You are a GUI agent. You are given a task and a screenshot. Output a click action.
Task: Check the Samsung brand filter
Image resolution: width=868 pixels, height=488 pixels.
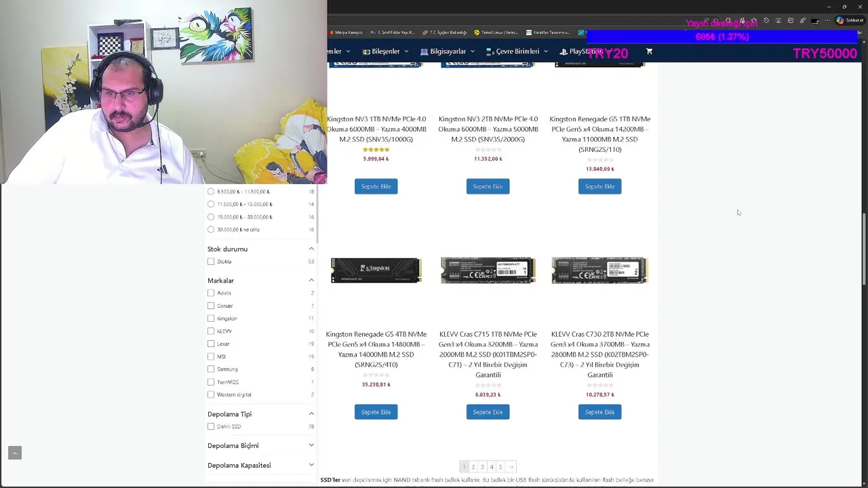pos(211,369)
